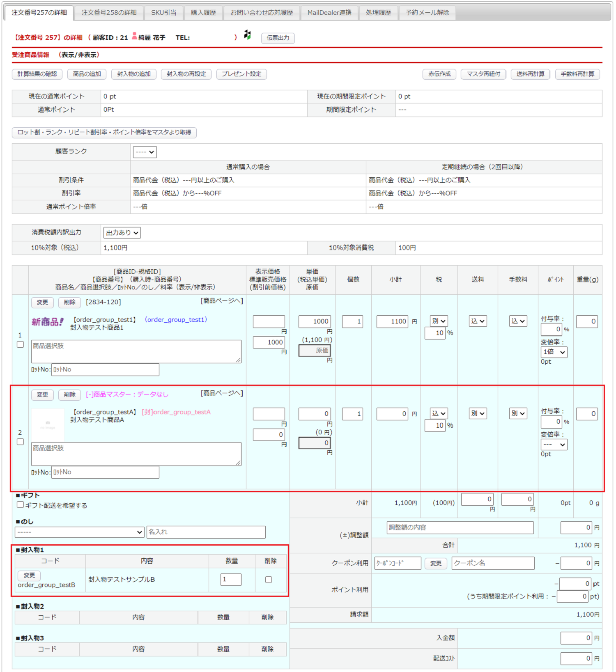Open 商品ページへ link for row 2
This screenshot has width=616, height=672.
222,393
